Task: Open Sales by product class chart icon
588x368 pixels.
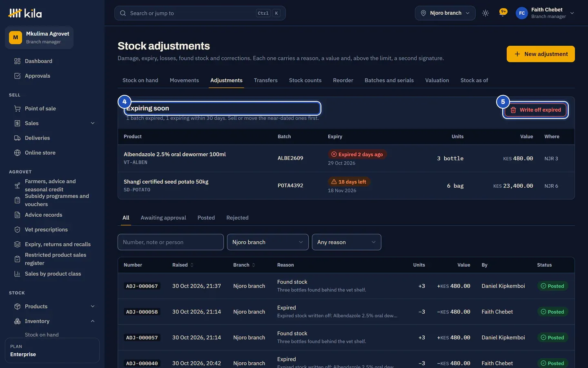Action: tap(17, 274)
